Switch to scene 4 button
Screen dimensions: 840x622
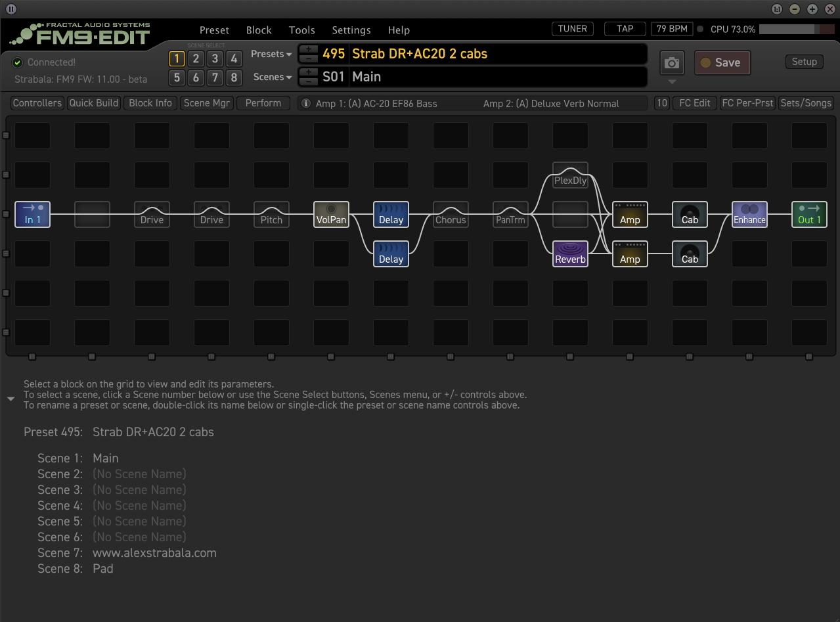(x=234, y=58)
